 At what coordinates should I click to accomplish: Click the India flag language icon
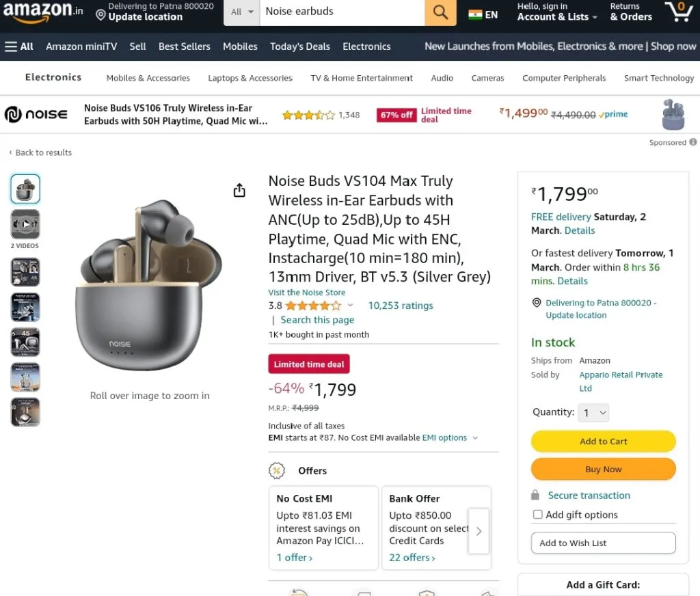(475, 15)
